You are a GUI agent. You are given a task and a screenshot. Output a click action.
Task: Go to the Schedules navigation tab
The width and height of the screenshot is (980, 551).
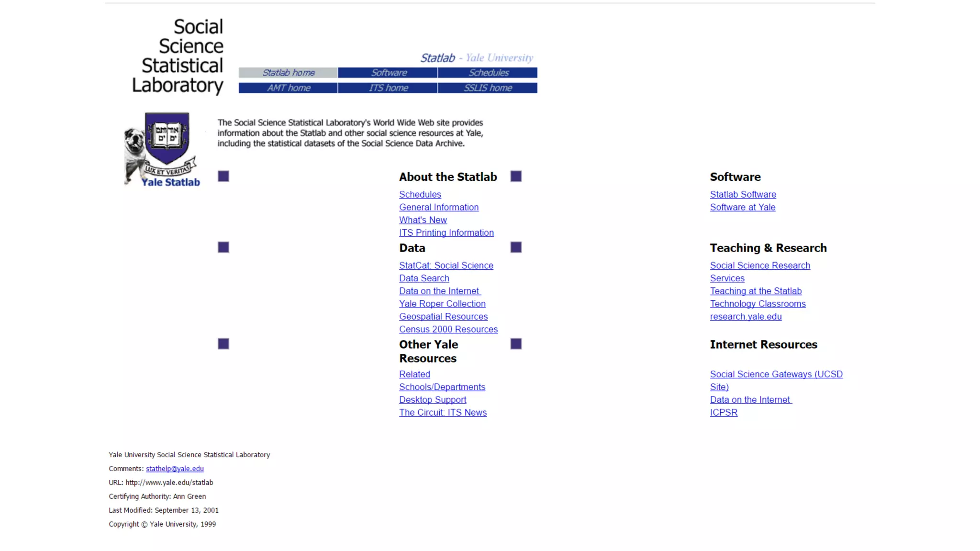pyautogui.click(x=488, y=73)
